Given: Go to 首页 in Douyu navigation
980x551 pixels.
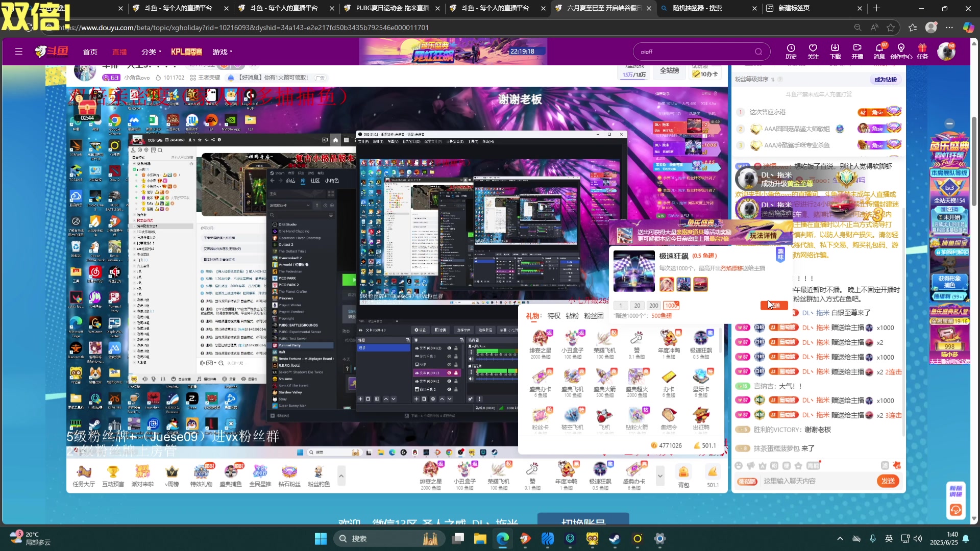Looking at the screenshot, I should (x=90, y=52).
